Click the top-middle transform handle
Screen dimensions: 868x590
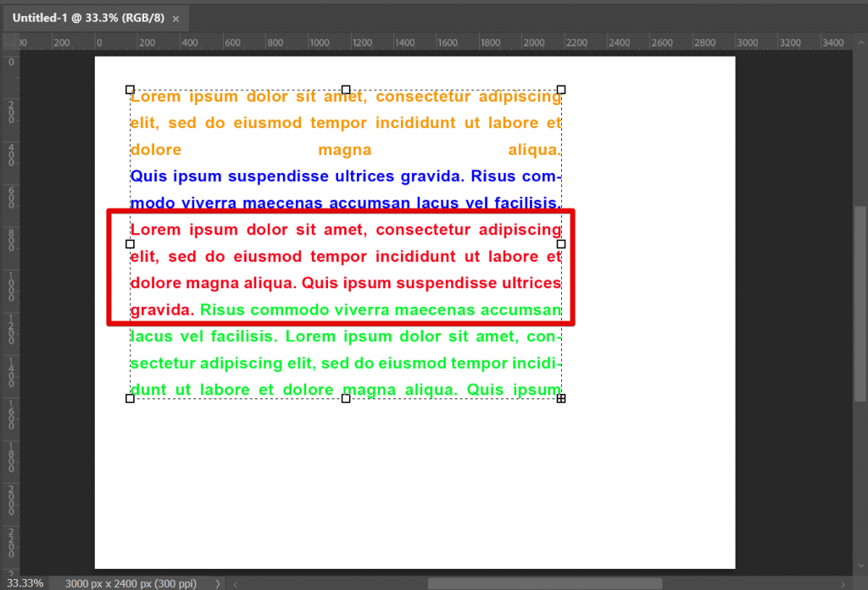pyautogui.click(x=346, y=89)
